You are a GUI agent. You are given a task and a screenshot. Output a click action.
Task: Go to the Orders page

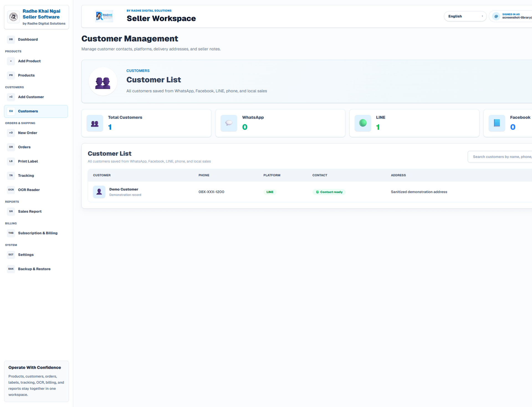(x=36, y=147)
